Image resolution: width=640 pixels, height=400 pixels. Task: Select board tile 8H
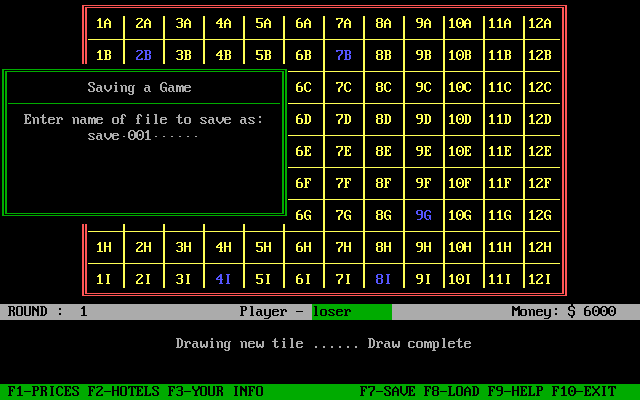pos(384,248)
